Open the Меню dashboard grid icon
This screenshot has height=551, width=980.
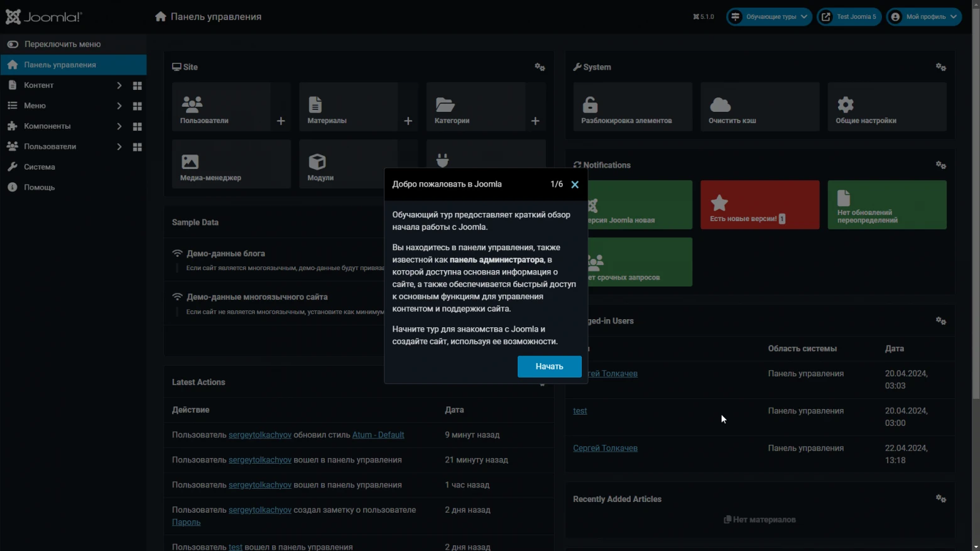[137, 106]
